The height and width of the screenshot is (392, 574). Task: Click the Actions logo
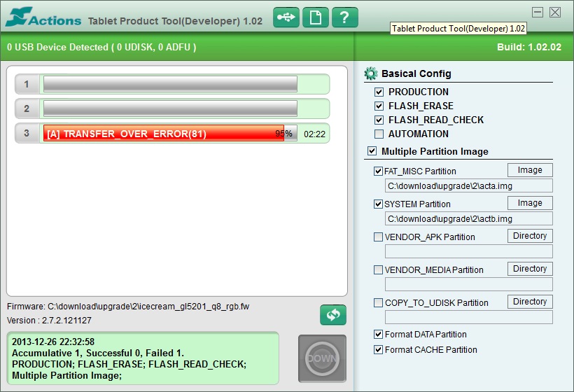(43, 17)
